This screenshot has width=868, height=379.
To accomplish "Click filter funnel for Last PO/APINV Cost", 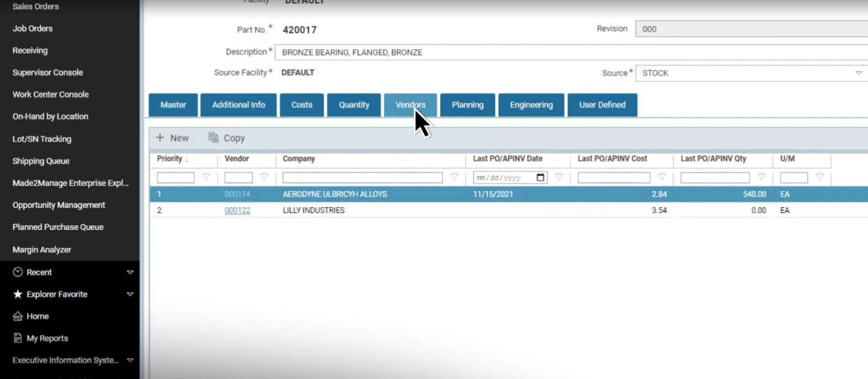I will coord(662,177).
